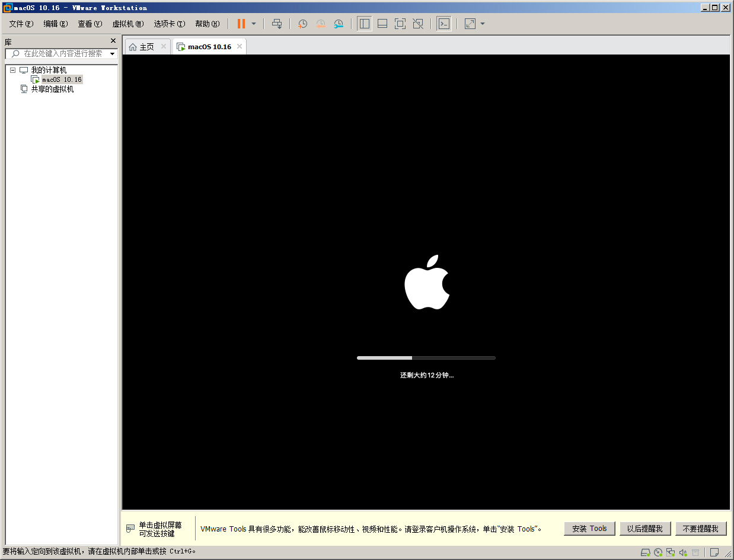Send Ctrl+Alt+Del to the virtual machine
734x560 pixels.
pyautogui.click(x=277, y=24)
